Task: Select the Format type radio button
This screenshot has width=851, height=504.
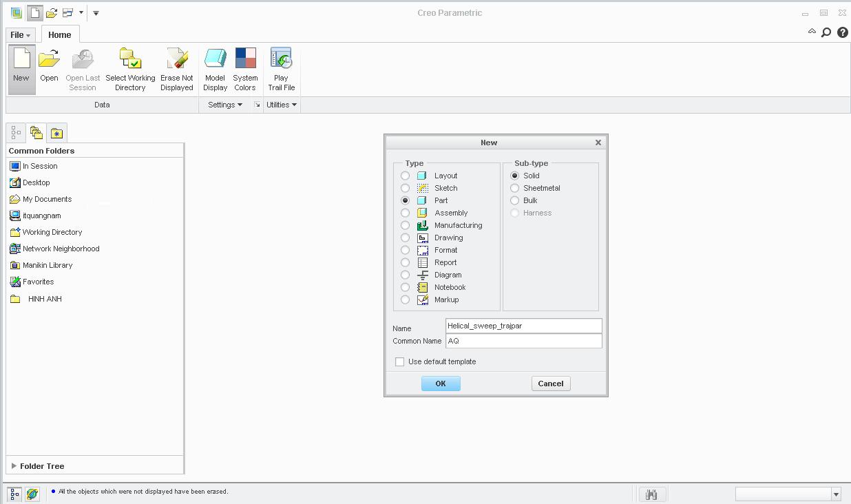Action: pyautogui.click(x=406, y=250)
